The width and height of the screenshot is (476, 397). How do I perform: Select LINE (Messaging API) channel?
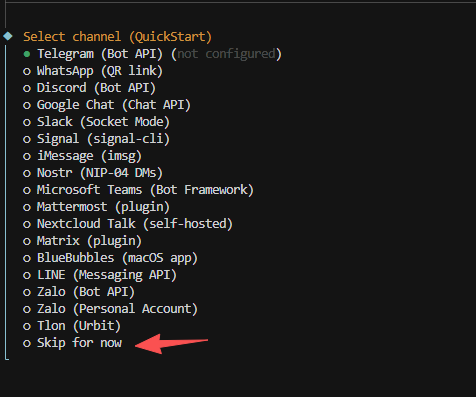(100, 275)
